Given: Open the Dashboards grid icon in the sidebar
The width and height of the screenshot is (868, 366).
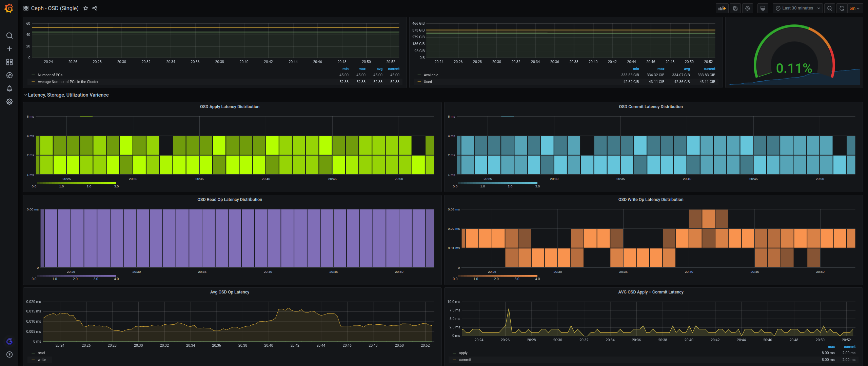Looking at the screenshot, I should (9, 62).
